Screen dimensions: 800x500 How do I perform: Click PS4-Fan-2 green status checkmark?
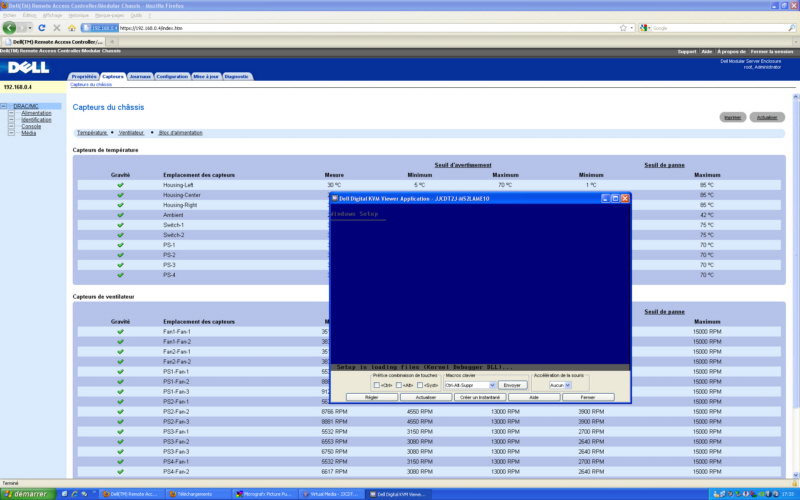[120, 471]
